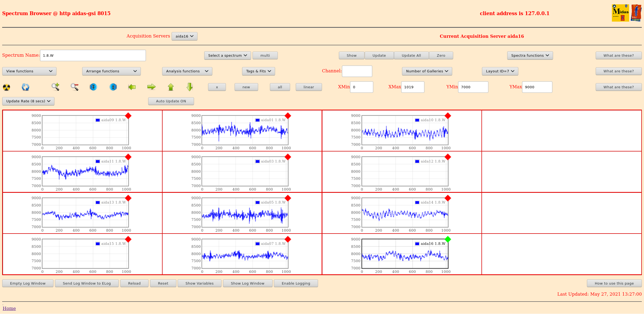
Task: Expand the Update Rate dropdown
Action: 28,101
